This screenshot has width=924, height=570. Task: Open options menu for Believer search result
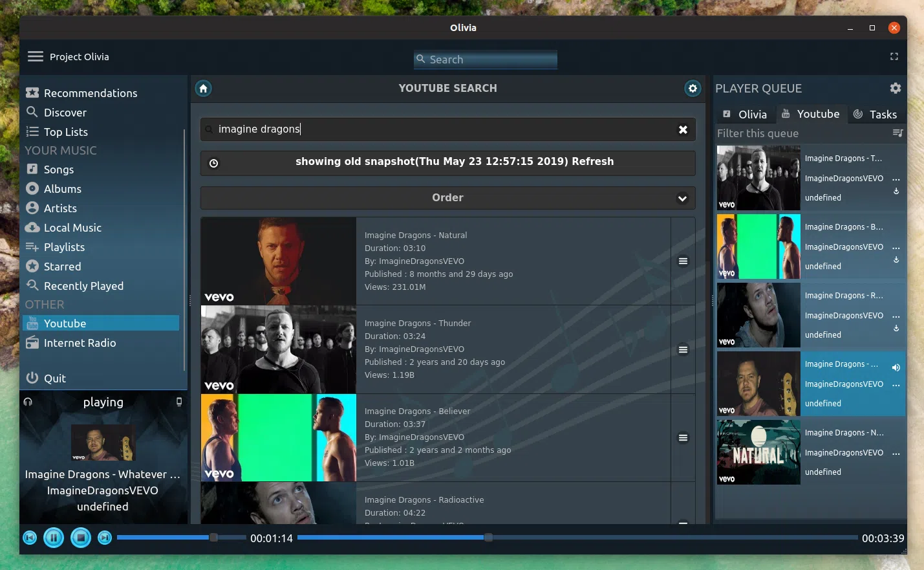(683, 437)
